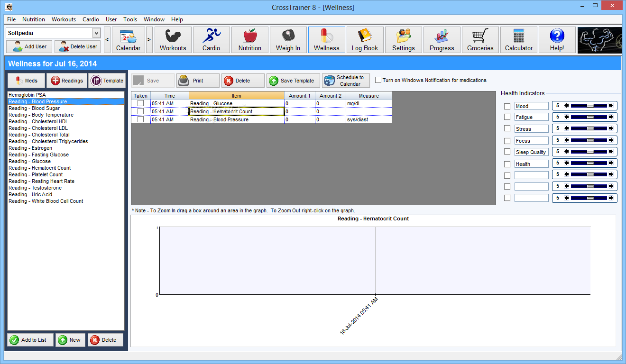Image resolution: width=626 pixels, height=364 pixels.
Task: Adjust the Health slider handle
Action: pos(590,164)
